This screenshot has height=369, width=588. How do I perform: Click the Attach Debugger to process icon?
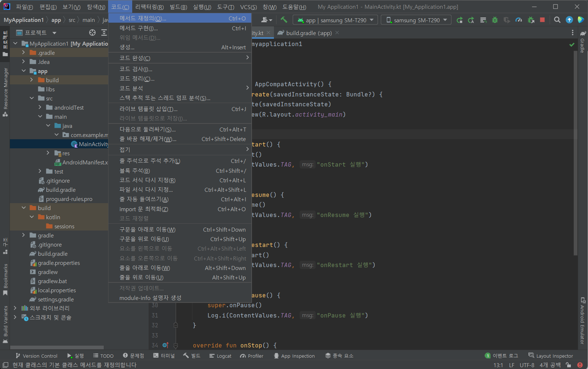[531, 20]
